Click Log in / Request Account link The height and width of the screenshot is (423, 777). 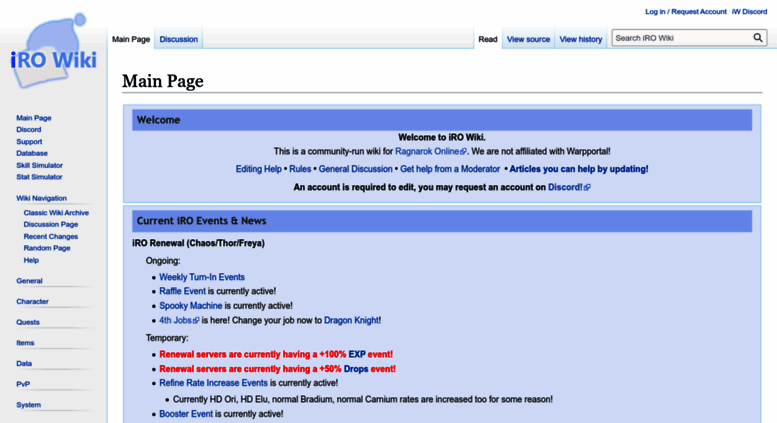point(686,11)
